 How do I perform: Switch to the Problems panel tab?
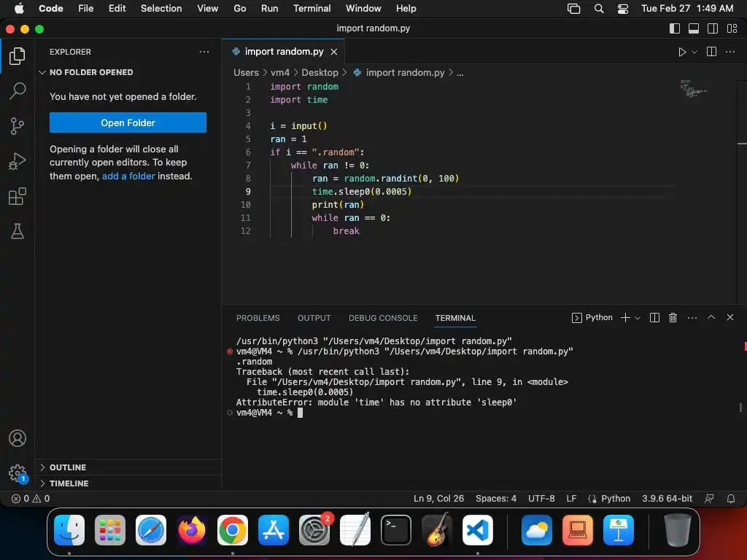(258, 318)
